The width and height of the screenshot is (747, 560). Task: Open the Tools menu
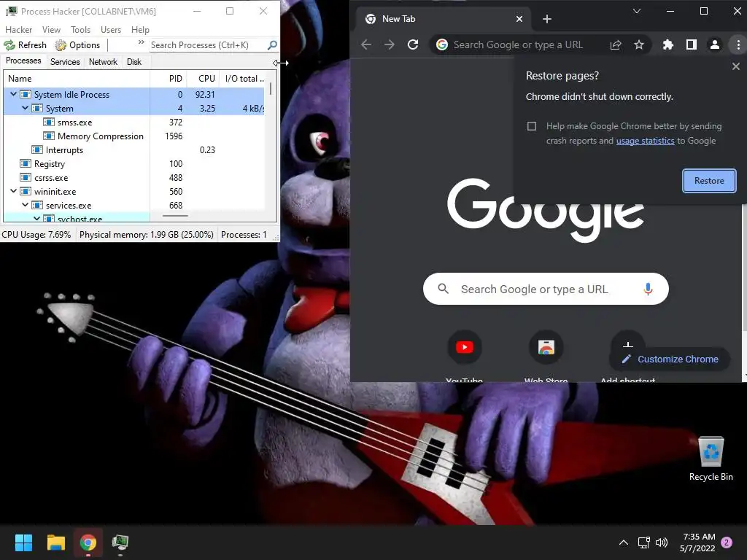click(80, 29)
